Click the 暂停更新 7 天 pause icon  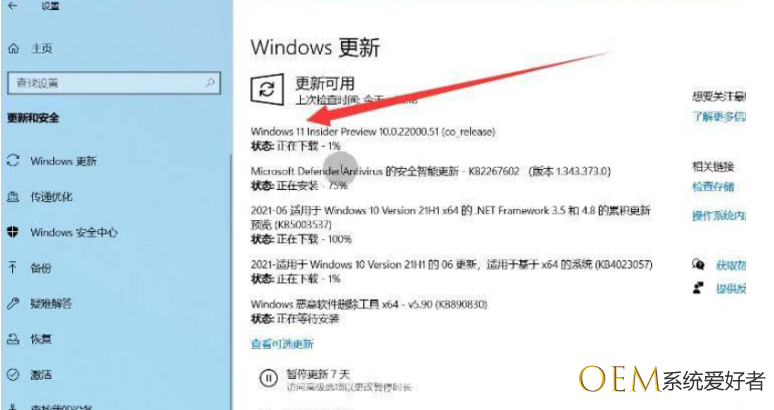(269, 378)
